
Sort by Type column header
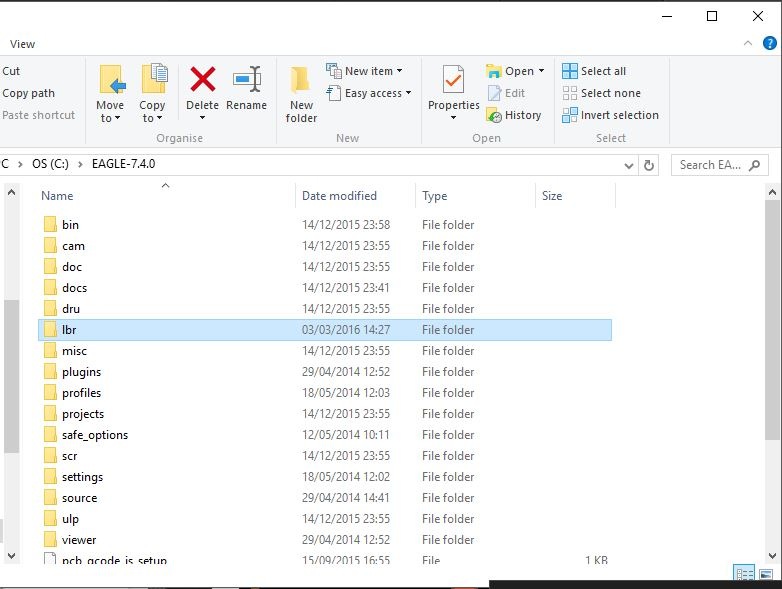pos(434,196)
